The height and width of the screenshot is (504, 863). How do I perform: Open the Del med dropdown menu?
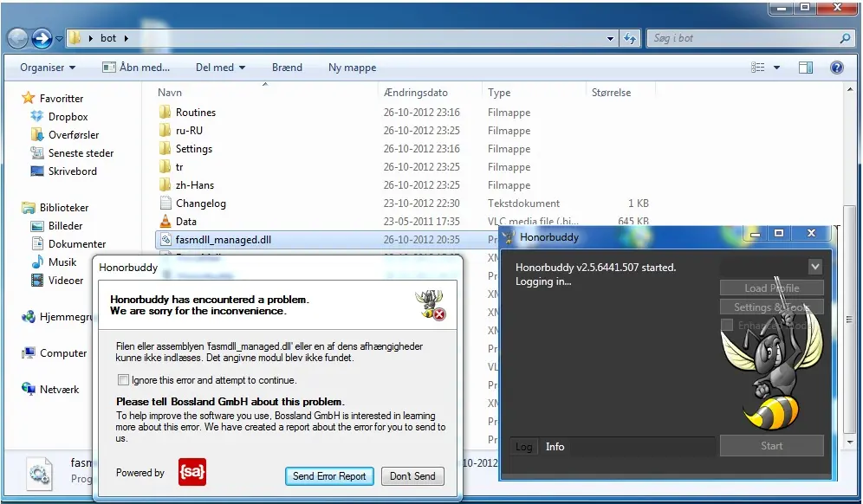pos(221,68)
